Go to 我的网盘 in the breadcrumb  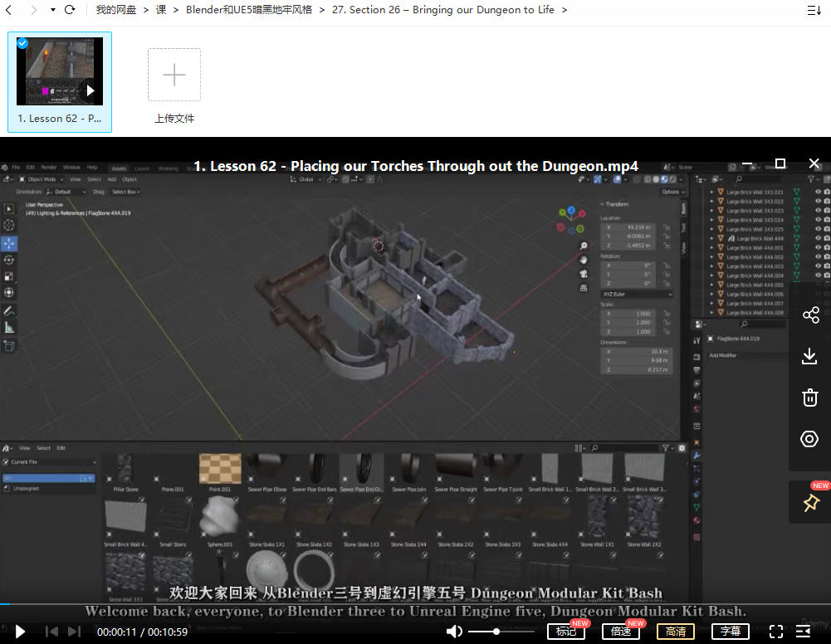point(116,10)
